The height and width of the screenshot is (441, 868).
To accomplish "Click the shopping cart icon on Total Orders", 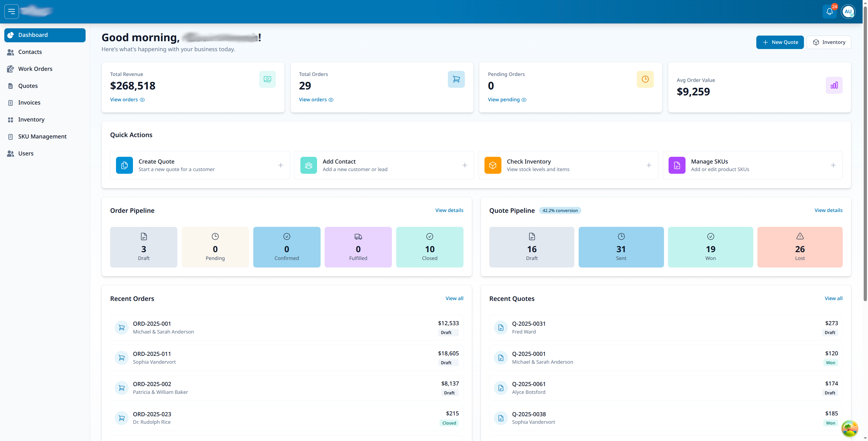I will click(456, 79).
